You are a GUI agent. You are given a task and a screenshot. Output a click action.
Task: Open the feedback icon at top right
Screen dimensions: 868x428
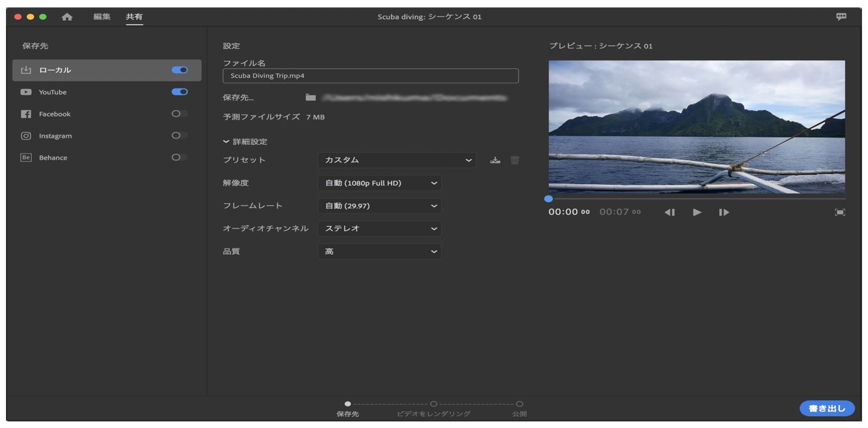tap(841, 17)
